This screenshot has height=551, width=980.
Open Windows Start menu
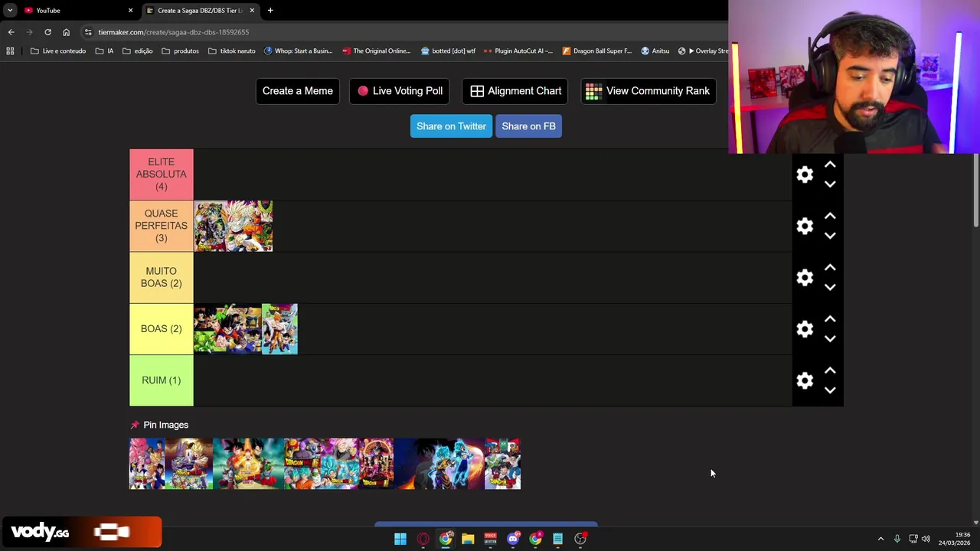pyautogui.click(x=400, y=539)
